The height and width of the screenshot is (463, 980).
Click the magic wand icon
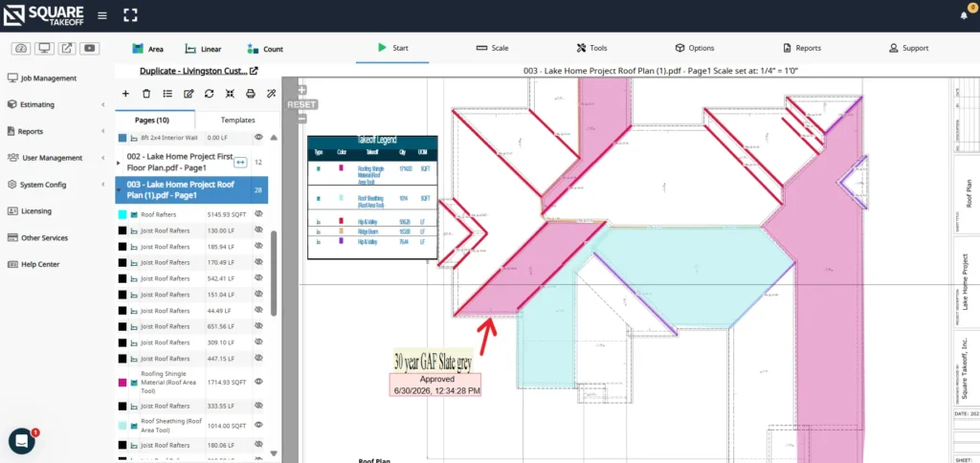271,94
